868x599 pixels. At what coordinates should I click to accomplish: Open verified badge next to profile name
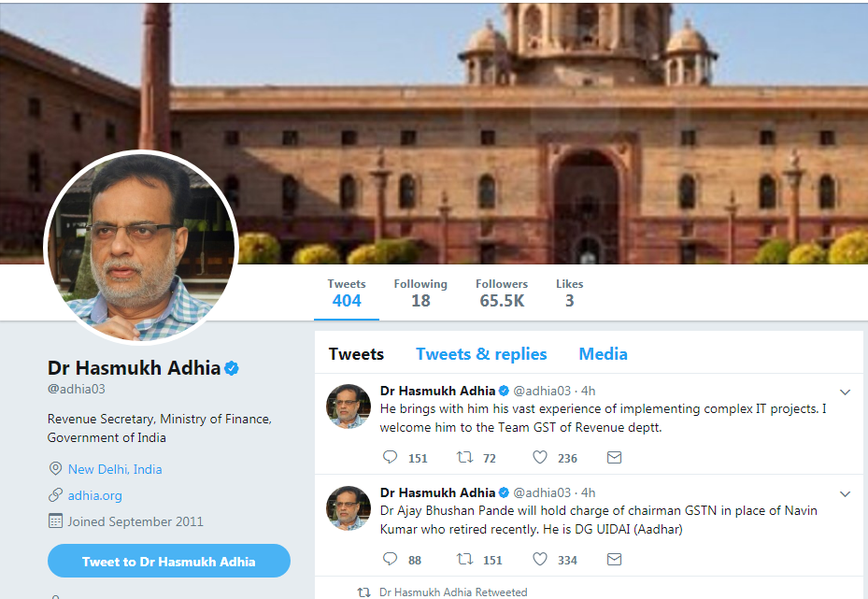[x=232, y=368]
